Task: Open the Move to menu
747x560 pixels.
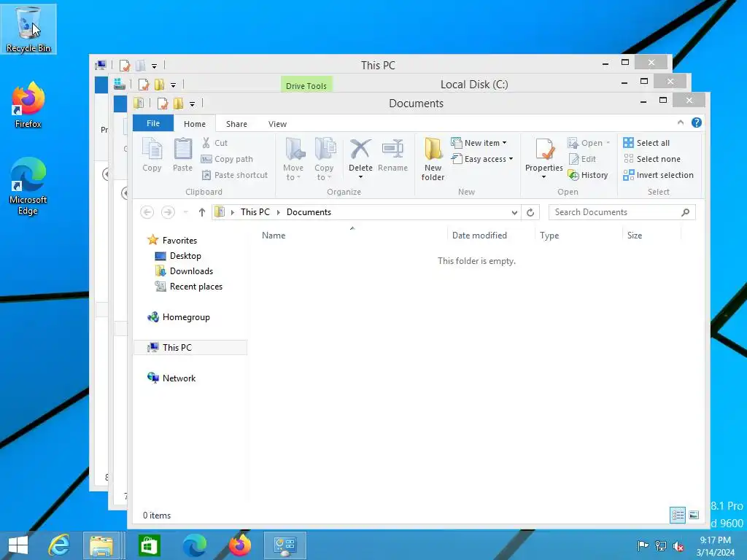Action: (293, 159)
